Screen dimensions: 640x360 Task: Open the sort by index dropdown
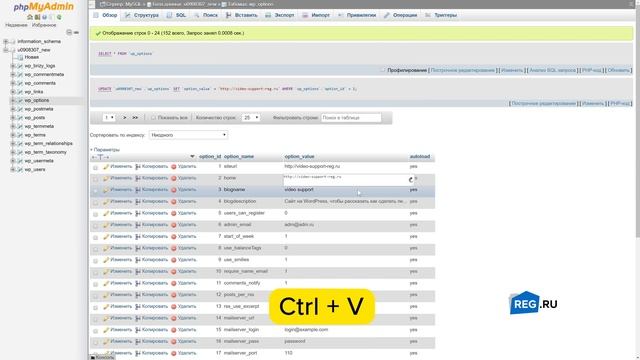coord(188,135)
